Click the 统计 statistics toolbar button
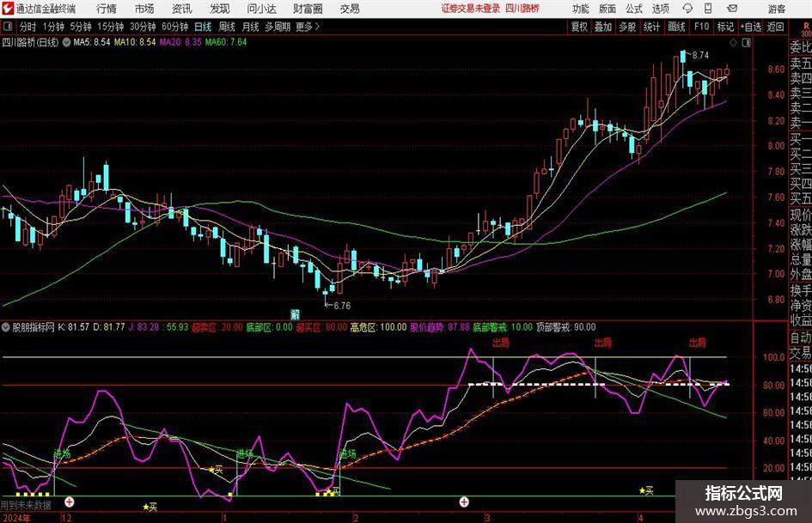 651,27
